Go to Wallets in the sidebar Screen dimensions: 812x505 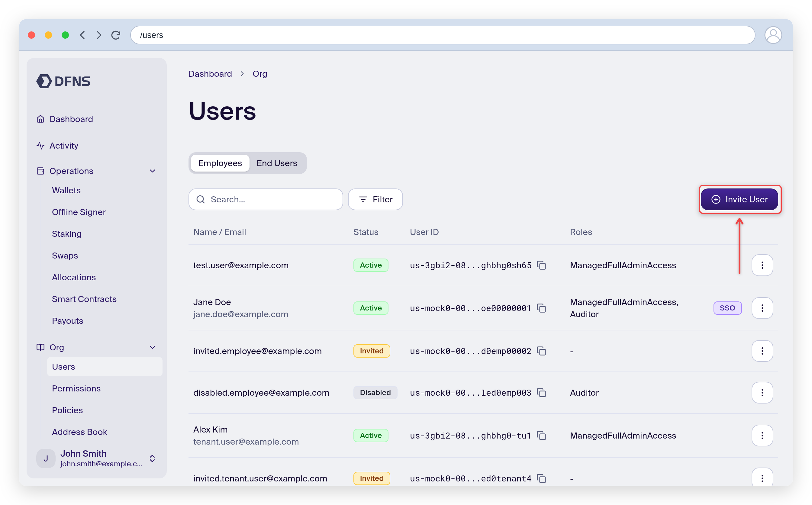tap(66, 190)
